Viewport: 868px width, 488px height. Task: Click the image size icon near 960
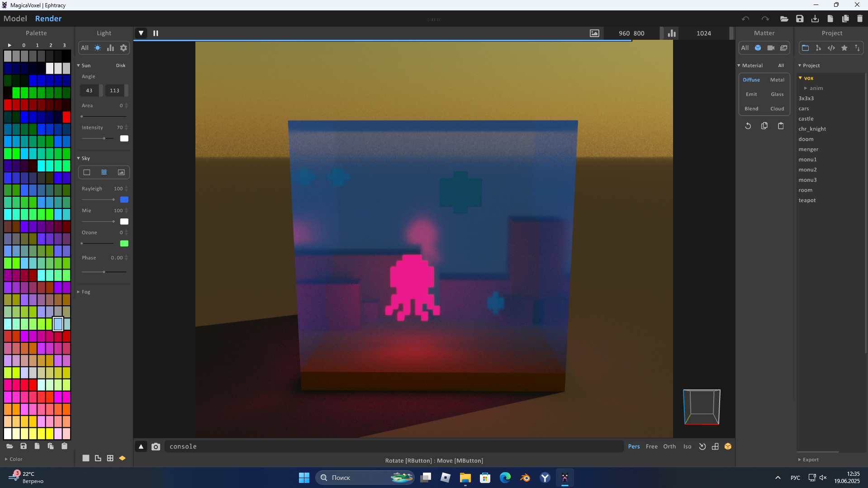click(594, 33)
